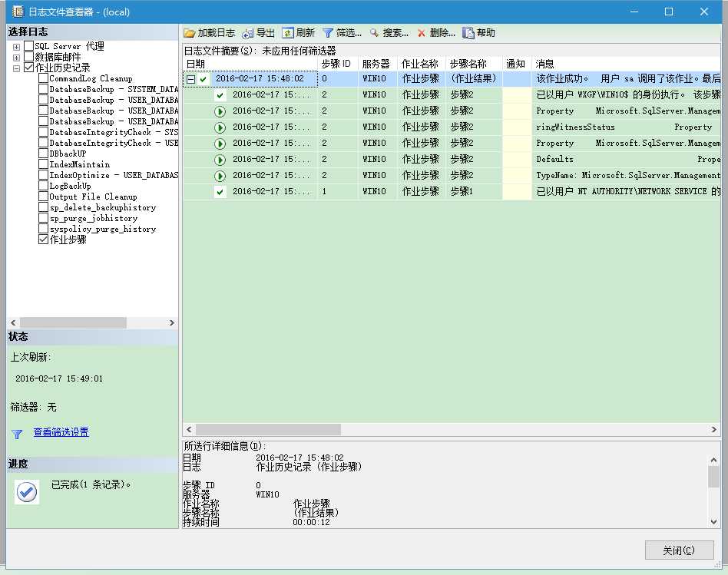Image resolution: width=728 pixels, height=575 pixels.
Task: Click the success check icon on the 步骤1 row
Action: tap(220, 192)
